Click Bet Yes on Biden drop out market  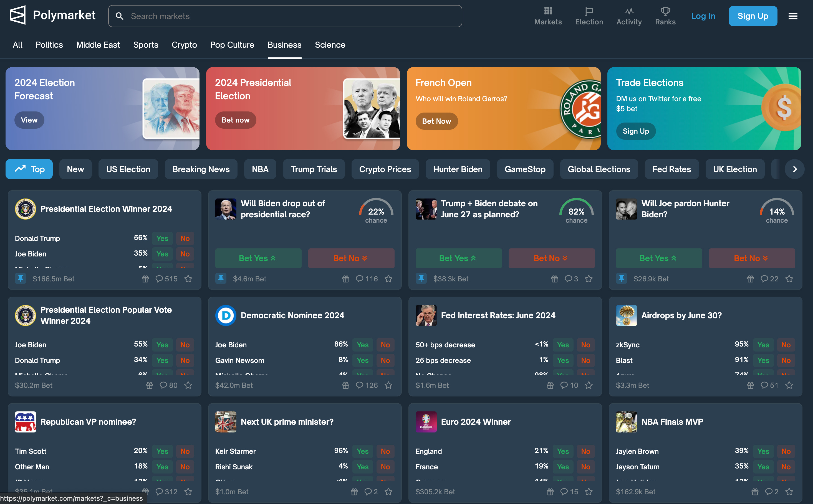[x=258, y=258]
